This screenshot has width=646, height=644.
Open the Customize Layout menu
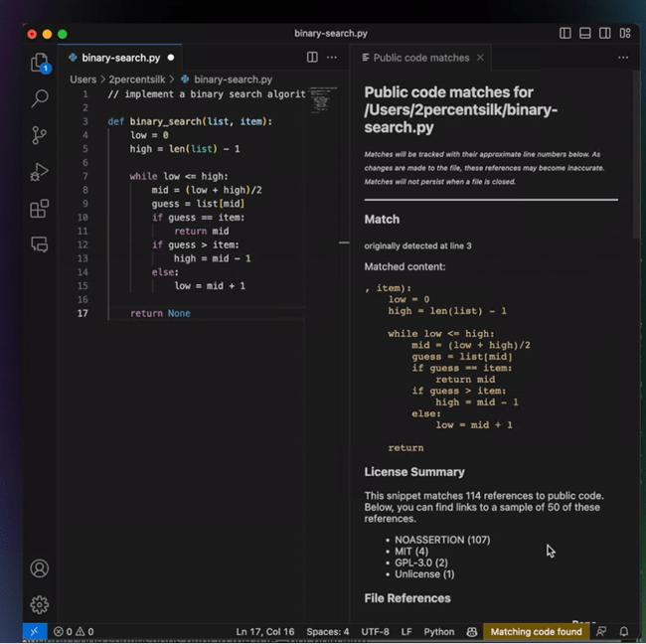625,33
